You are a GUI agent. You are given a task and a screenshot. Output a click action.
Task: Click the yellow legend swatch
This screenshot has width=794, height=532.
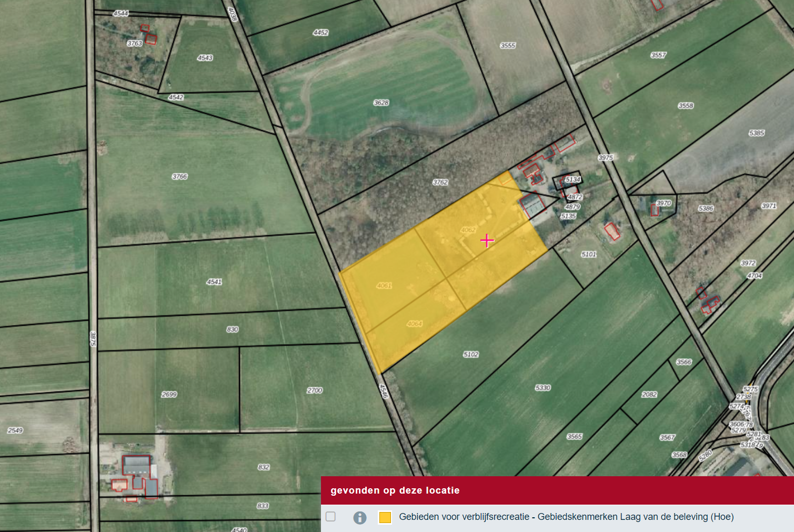[x=385, y=517]
